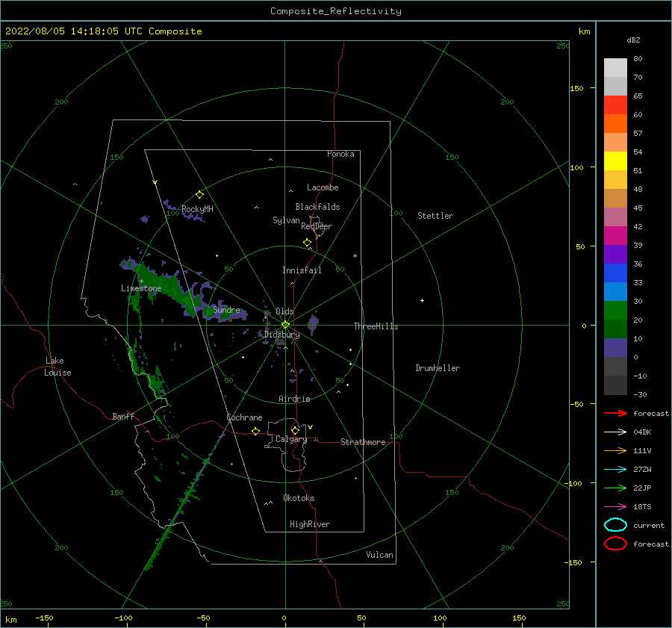This screenshot has height=628, width=672.
Task: Click the Calgary city label
Action: coord(291,439)
